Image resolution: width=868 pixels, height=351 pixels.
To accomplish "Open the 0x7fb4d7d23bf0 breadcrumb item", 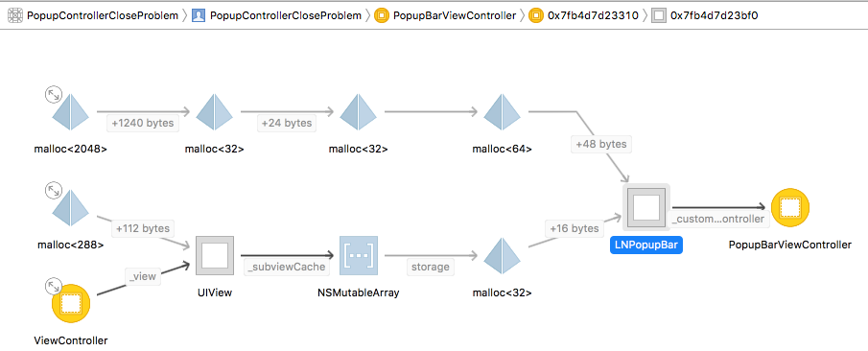I will coord(705,15).
